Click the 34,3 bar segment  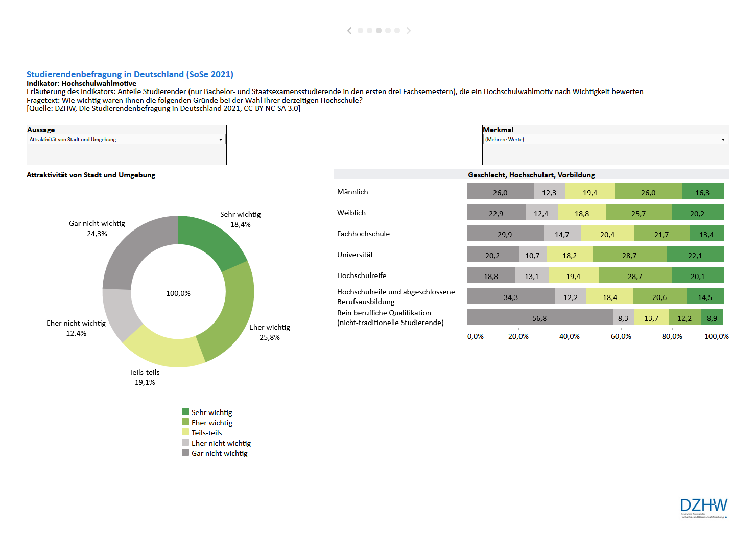click(x=511, y=296)
